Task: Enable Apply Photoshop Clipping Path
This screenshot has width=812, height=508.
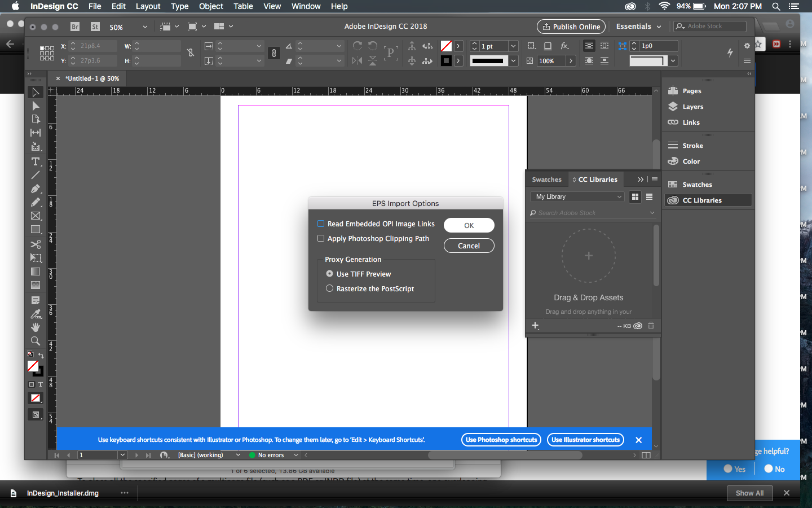Action: click(x=321, y=238)
